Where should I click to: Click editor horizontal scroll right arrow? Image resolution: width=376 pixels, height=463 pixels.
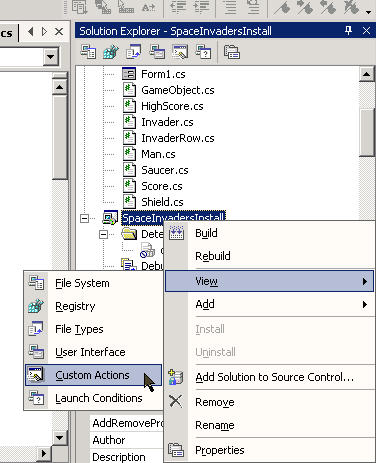pos(44,453)
